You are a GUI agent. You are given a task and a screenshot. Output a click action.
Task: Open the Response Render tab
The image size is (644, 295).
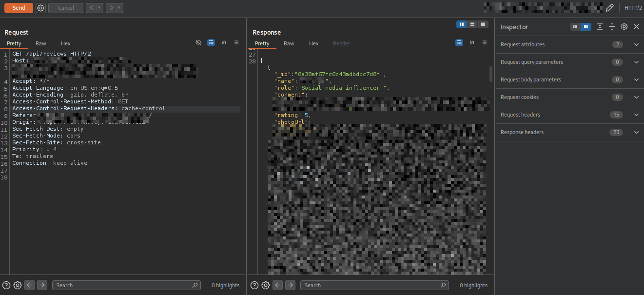tap(341, 43)
